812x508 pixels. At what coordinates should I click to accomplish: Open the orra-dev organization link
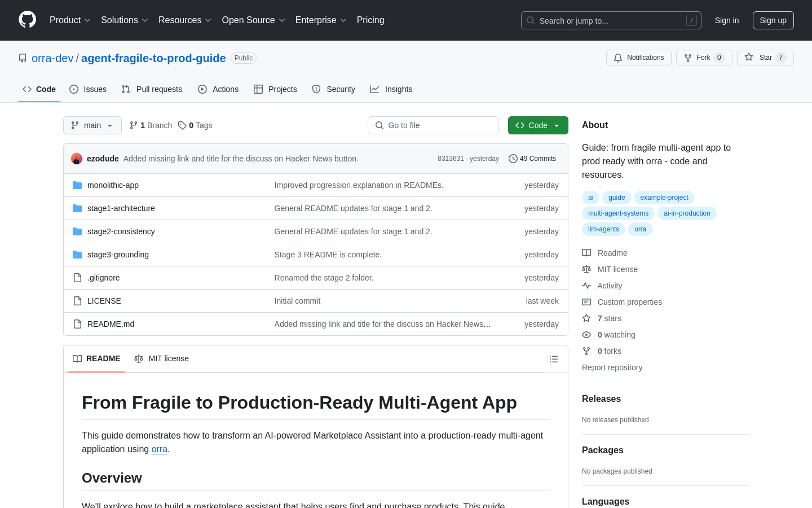point(52,58)
